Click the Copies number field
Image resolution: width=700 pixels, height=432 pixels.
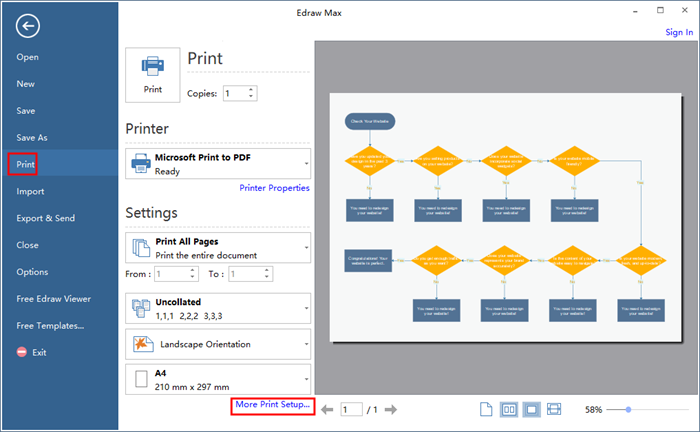tap(235, 93)
